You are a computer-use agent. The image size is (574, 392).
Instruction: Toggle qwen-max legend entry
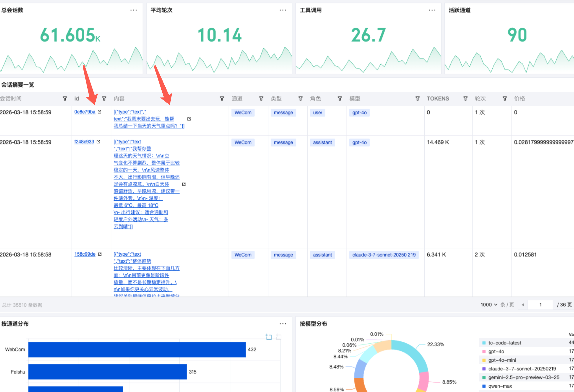click(x=500, y=386)
